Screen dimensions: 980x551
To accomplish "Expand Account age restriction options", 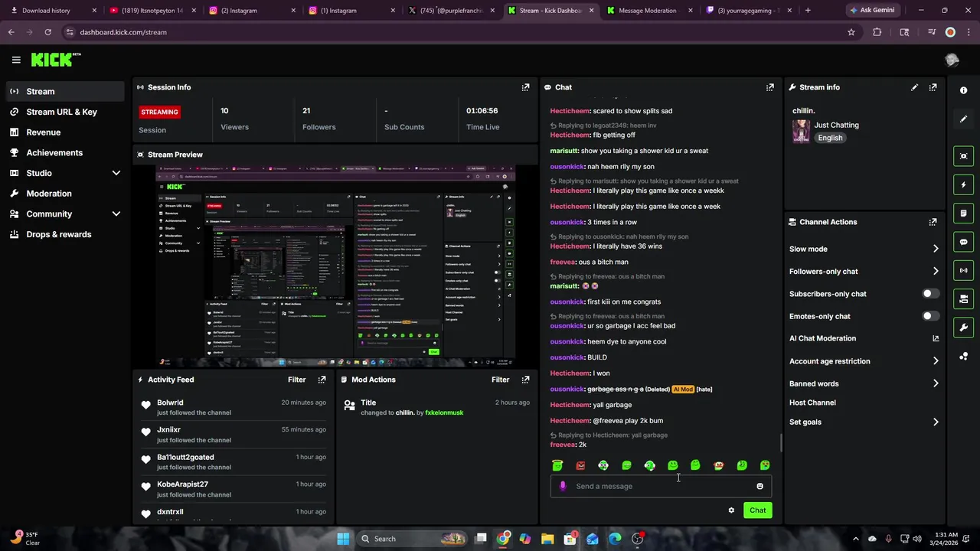I will click(x=936, y=361).
